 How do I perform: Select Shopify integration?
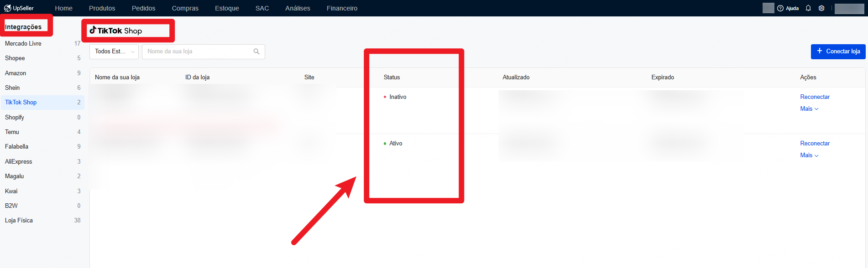[x=42, y=117]
